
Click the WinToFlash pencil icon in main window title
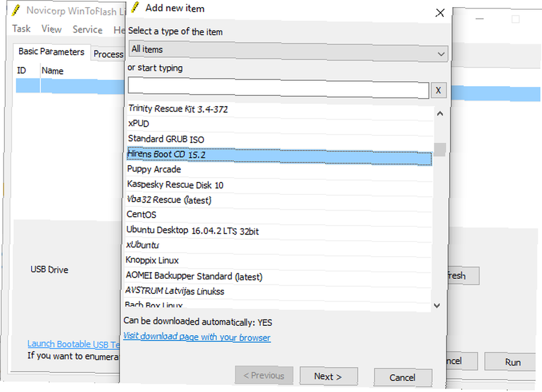(x=16, y=10)
